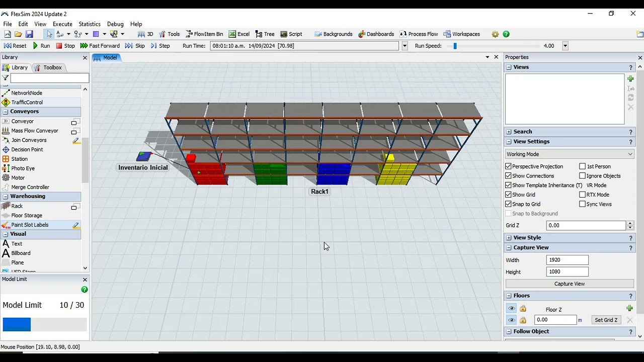Open the FlowItem Bin
The image size is (644, 362).
[204, 34]
